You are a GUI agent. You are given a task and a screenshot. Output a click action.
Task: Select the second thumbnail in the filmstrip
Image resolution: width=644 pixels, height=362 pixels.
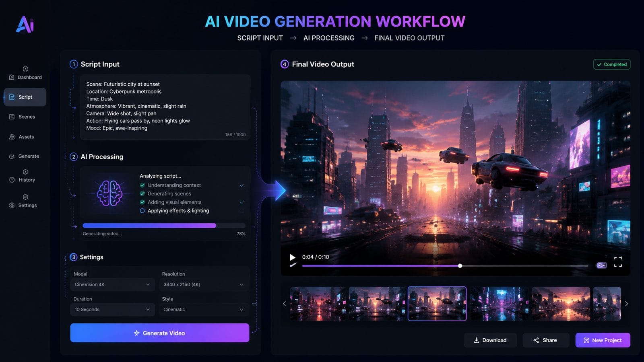tap(377, 304)
